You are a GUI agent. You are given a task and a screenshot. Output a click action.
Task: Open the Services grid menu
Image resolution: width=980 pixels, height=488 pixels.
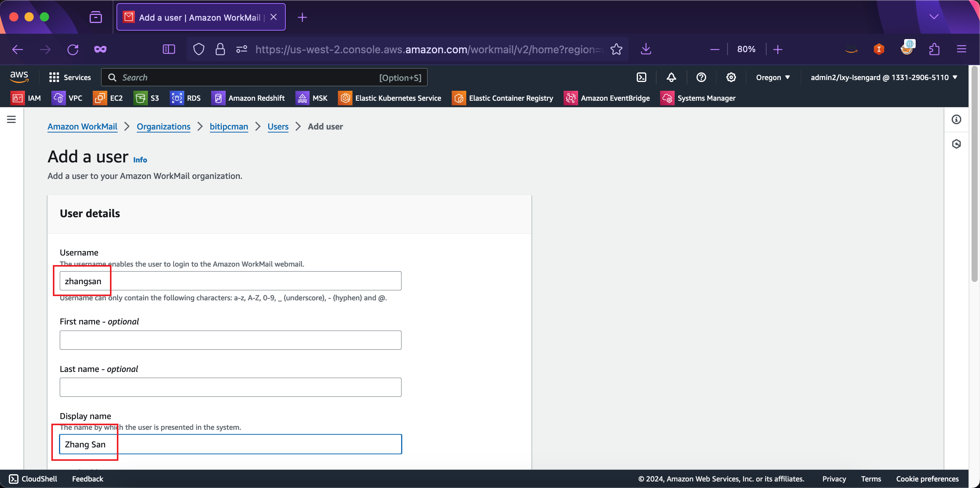70,77
